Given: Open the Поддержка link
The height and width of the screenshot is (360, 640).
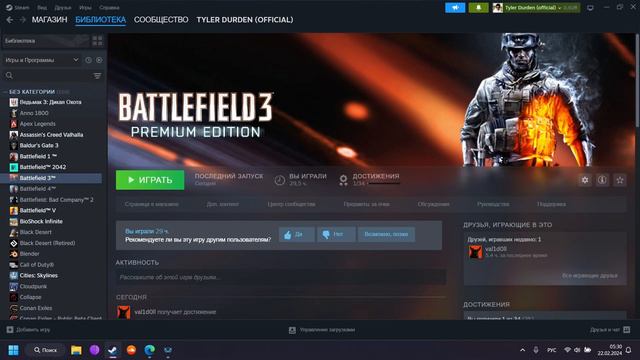Looking at the screenshot, I should pos(551,204).
